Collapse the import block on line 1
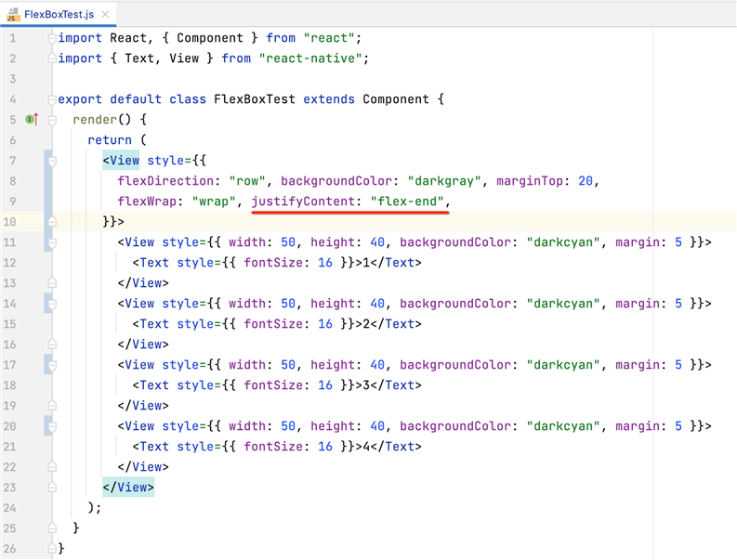Viewport: 737px width, 560px height. [52, 38]
